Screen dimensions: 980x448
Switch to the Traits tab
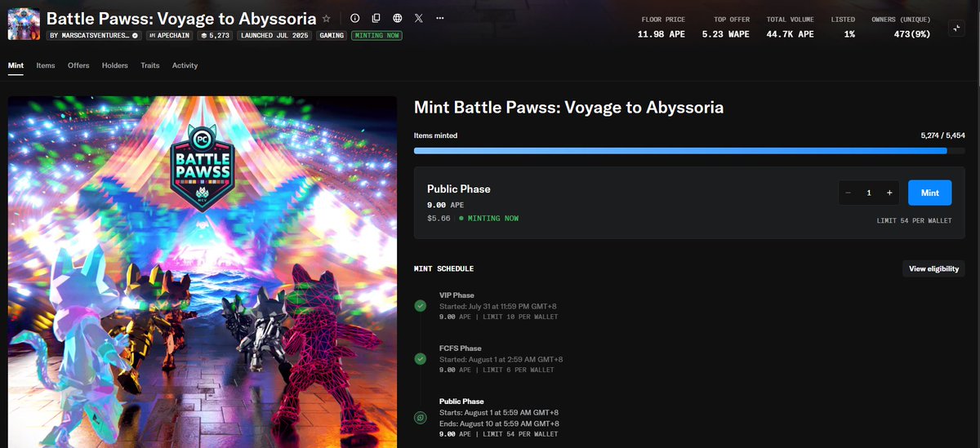click(150, 65)
